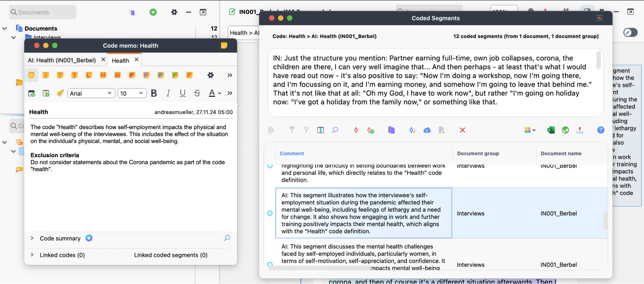Image resolution: width=644 pixels, height=284 pixels.
Task: Click the clear formatting brush icon
Action: coord(60,93)
